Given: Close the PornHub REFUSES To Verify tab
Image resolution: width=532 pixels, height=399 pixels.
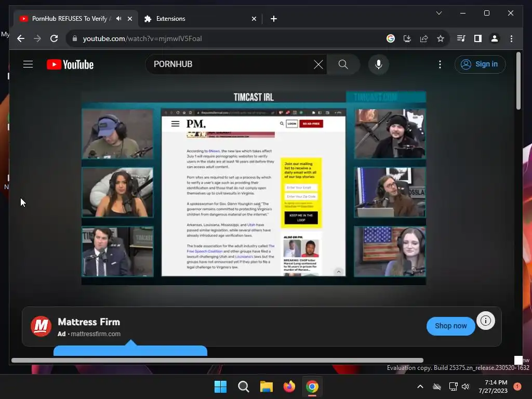Looking at the screenshot, I should tap(129, 19).
